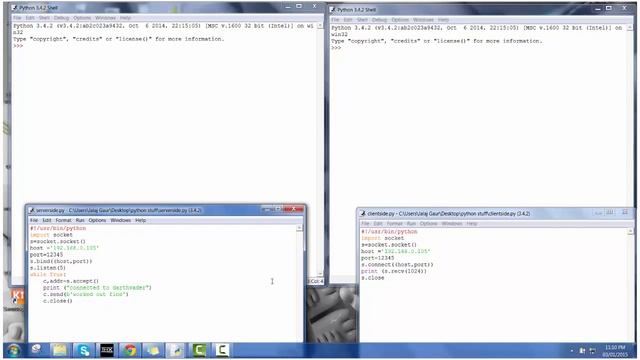Open Options menu in right Python Shell
The height and width of the screenshot is (360, 640).
point(400,20)
